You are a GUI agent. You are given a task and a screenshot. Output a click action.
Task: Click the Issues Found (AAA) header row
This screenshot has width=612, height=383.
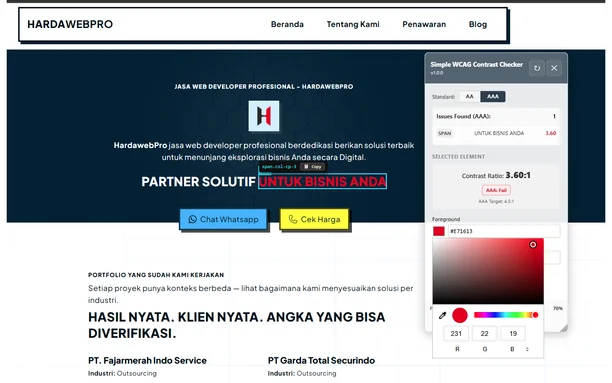coord(496,116)
